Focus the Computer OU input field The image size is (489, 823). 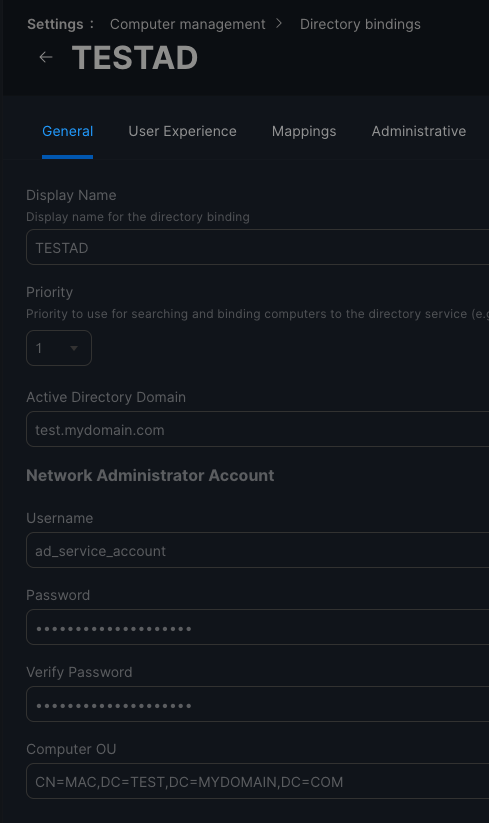258,782
